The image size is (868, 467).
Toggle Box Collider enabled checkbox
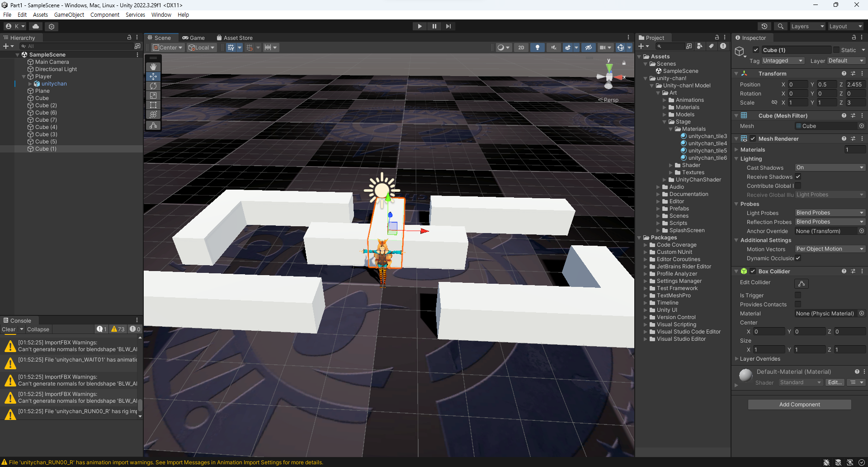point(753,271)
